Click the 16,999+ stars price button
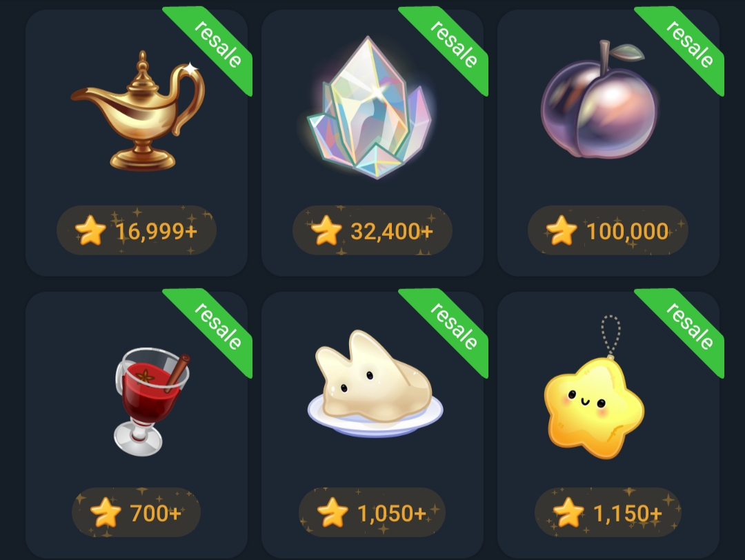The height and width of the screenshot is (560, 745). [137, 230]
